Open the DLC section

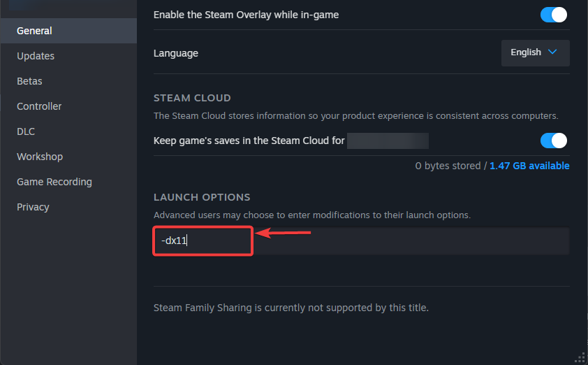(26, 131)
